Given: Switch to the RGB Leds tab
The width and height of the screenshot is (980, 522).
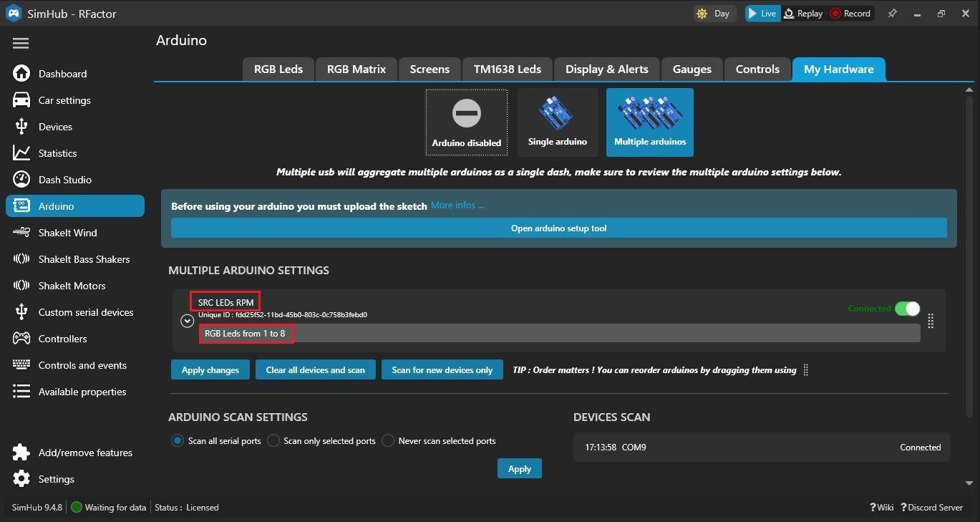Looking at the screenshot, I should [278, 69].
